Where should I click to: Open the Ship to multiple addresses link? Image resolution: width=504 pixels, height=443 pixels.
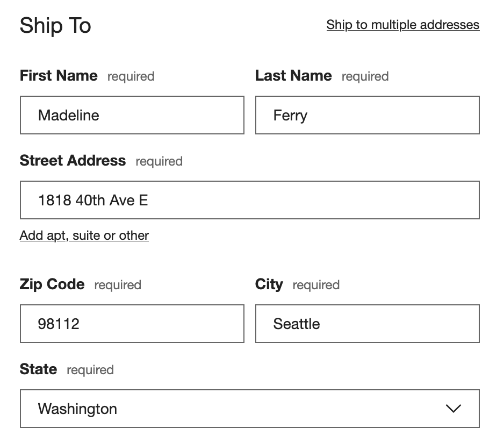402,25
